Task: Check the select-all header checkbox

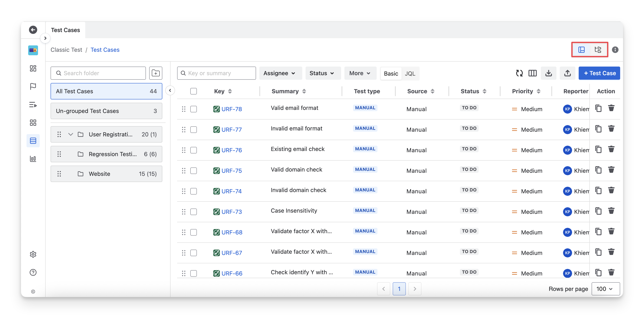Action: tap(193, 91)
